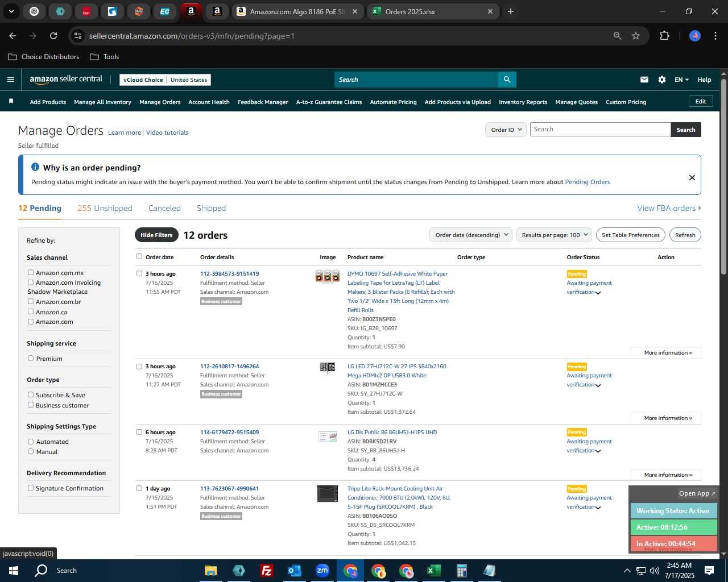Viewport: 728px width, 582px height.
Task: Check the Amazon.com.br sales channel box
Action: [x=31, y=302]
